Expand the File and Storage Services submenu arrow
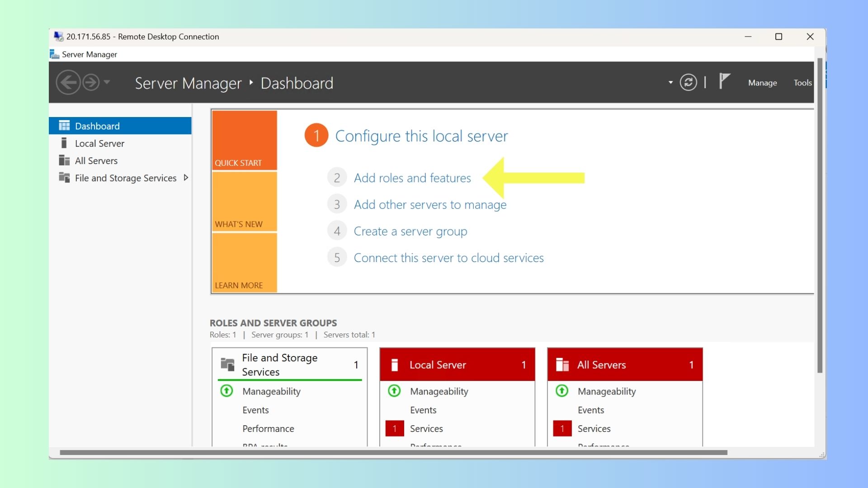The height and width of the screenshot is (488, 868). (x=186, y=178)
